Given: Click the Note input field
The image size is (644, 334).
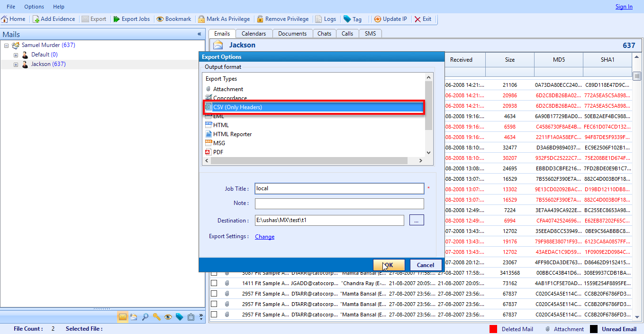Looking at the screenshot, I should tap(339, 204).
